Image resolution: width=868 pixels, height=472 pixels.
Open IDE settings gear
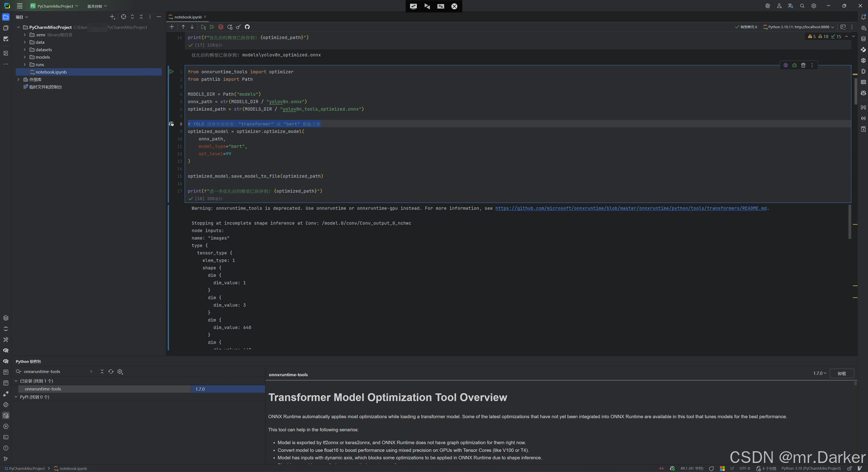tap(814, 6)
